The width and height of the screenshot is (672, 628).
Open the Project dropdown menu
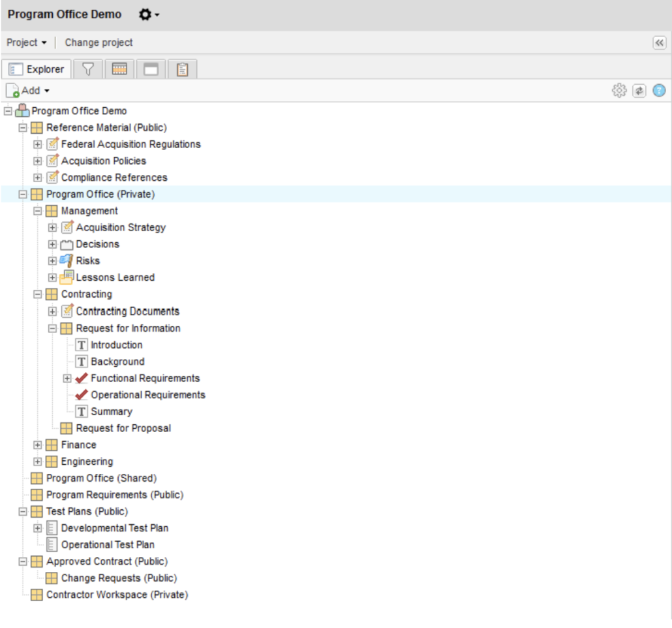(x=26, y=42)
